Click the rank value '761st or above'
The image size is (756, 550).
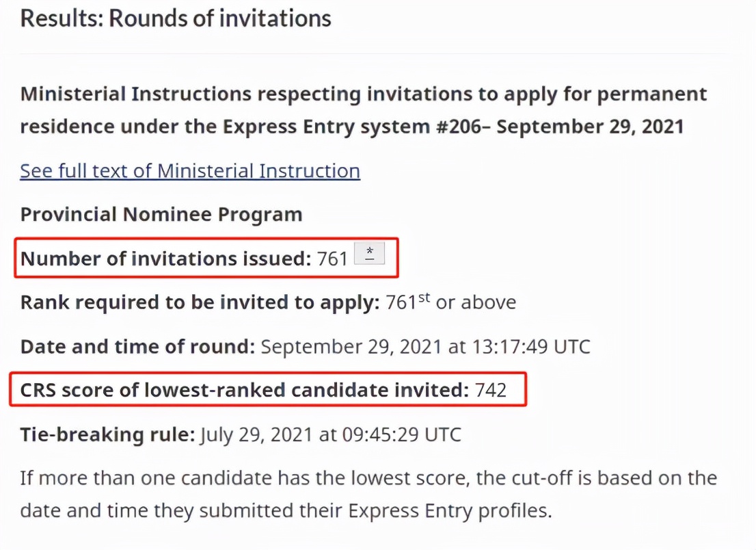pyautogui.click(x=451, y=302)
